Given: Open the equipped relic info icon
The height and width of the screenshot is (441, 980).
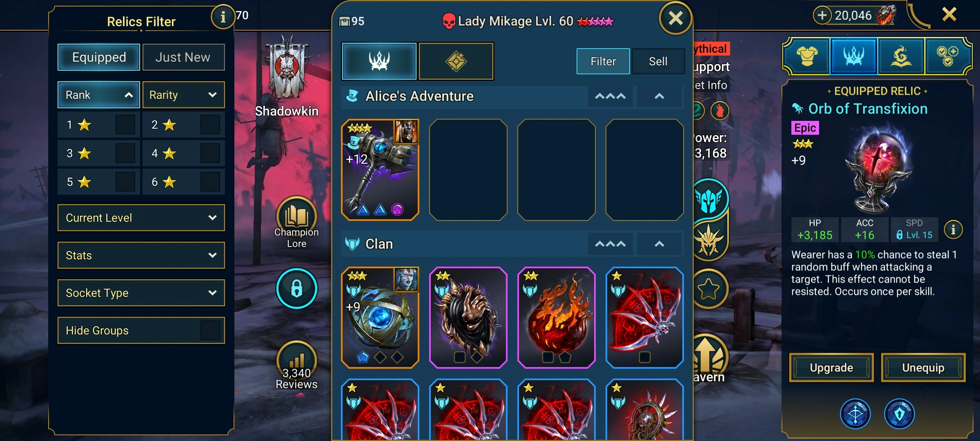Looking at the screenshot, I should click(953, 230).
